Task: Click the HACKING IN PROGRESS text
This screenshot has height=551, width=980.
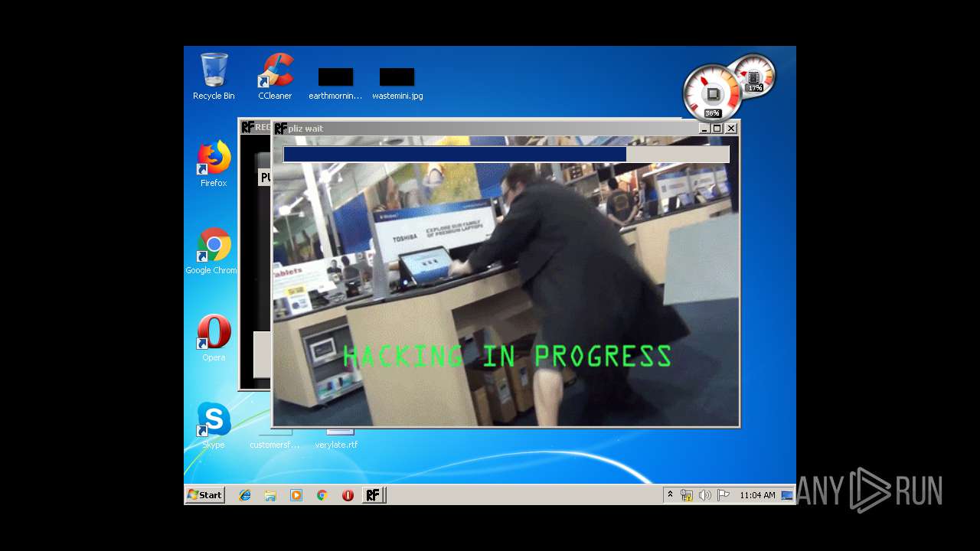Action: point(508,357)
